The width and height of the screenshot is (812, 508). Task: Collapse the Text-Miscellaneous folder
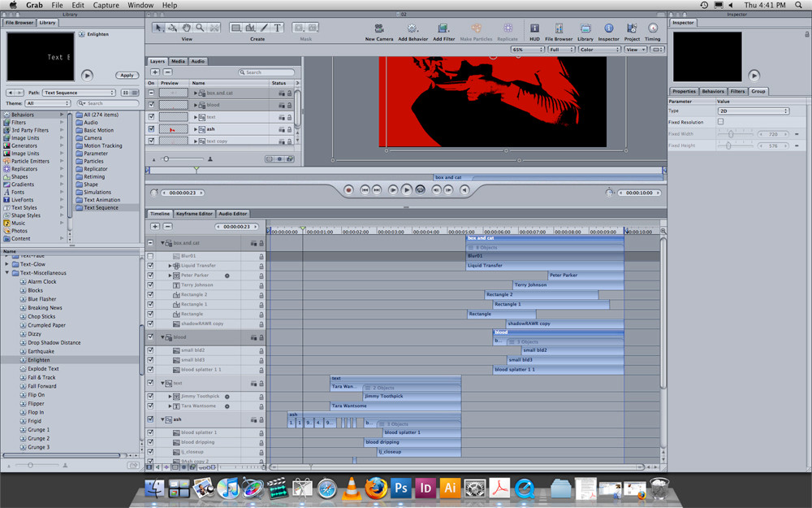(7, 272)
